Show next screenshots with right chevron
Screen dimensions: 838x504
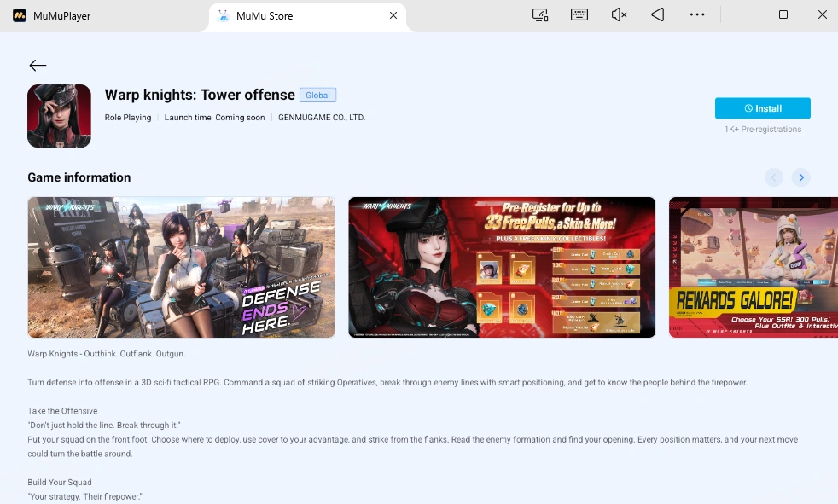pyautogui.click(x=801, y=177)
